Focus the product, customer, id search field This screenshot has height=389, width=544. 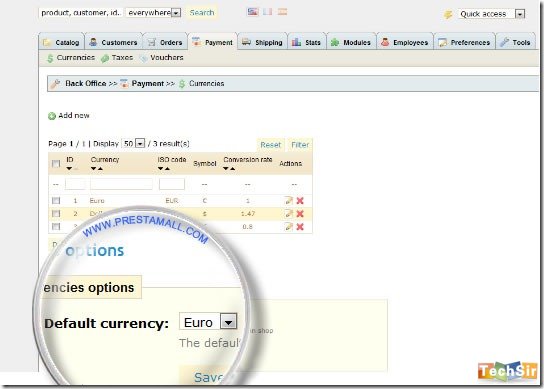80,13
